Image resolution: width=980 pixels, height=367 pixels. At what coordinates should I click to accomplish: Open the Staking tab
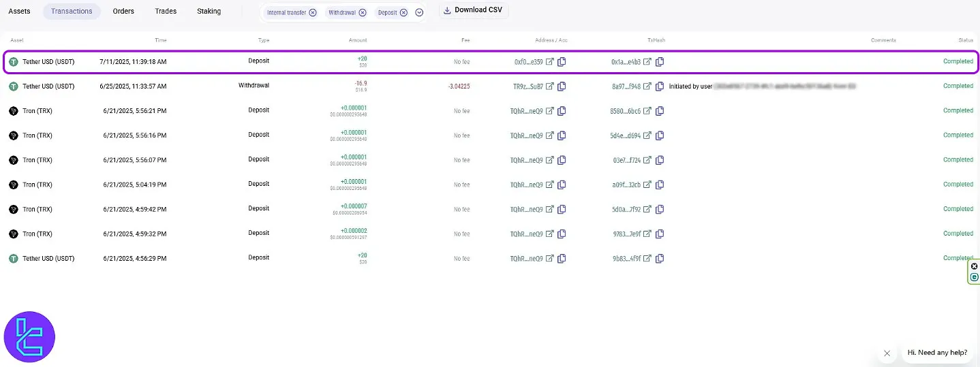(209, 11)
